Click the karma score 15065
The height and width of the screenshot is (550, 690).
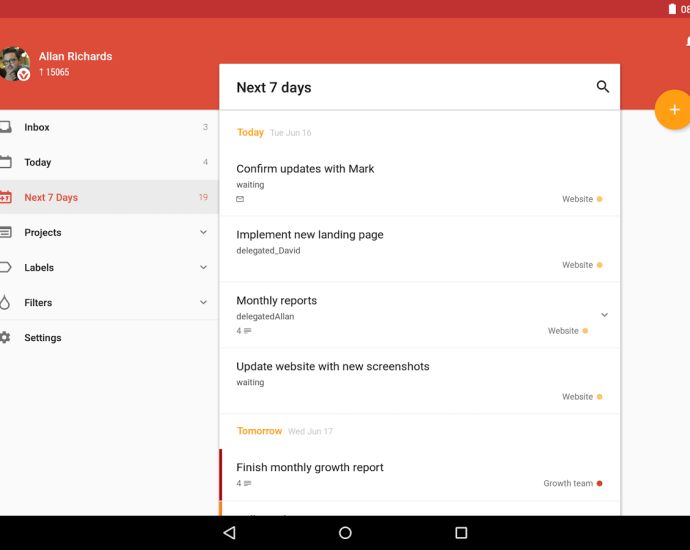point(54,72)
